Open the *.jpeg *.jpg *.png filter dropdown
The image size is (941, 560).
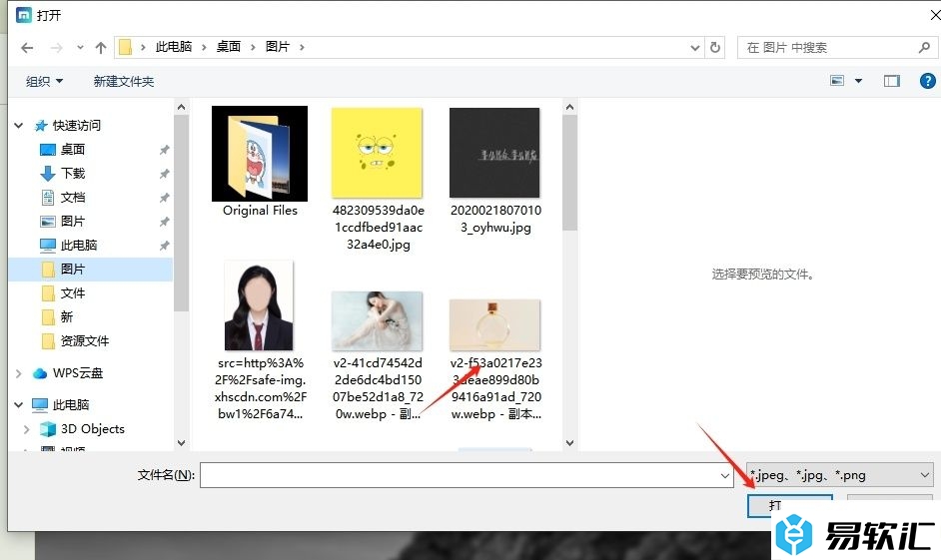pyautogui.click(x=839, y=475)
